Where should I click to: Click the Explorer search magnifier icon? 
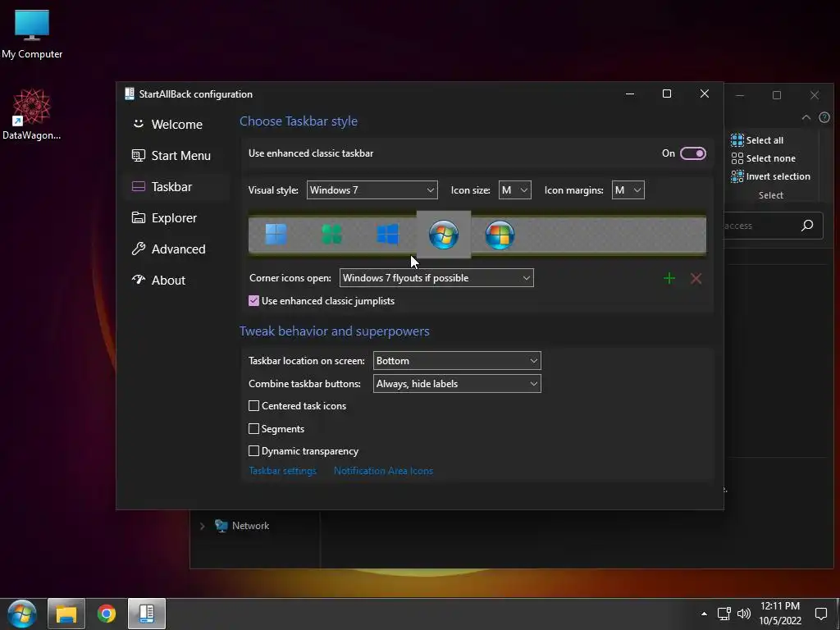[807, 226]
